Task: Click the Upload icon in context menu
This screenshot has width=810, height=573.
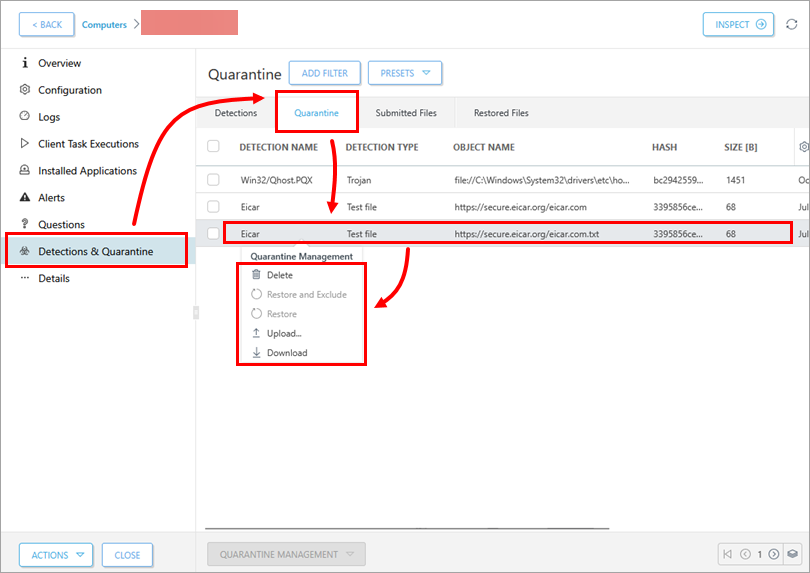Action: (x=256, y=333)
